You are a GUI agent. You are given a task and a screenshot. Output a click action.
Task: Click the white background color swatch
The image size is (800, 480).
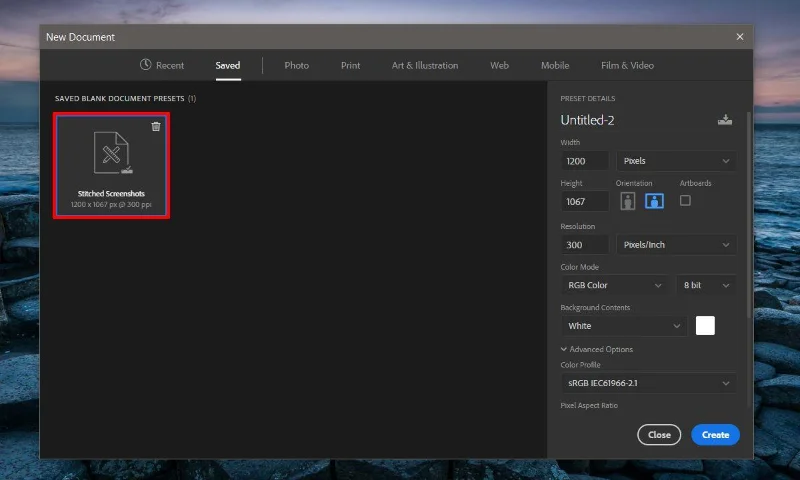tap(705, 325)
